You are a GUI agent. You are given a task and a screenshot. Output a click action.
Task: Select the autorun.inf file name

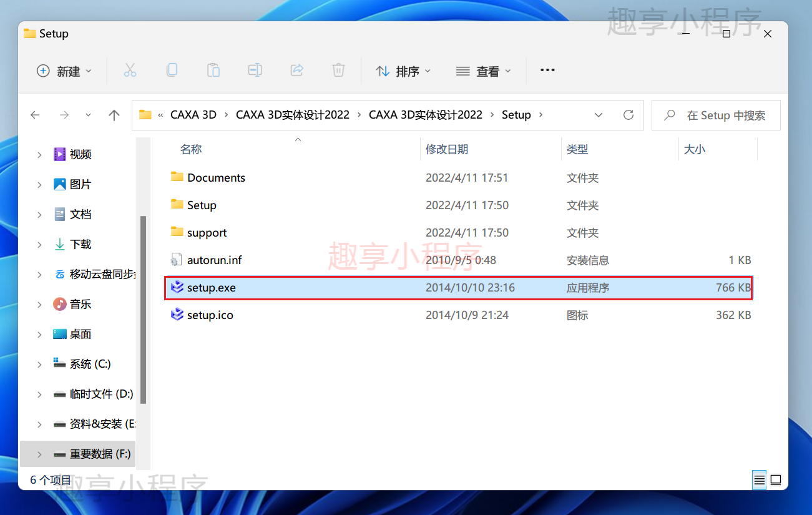(215, 260)
